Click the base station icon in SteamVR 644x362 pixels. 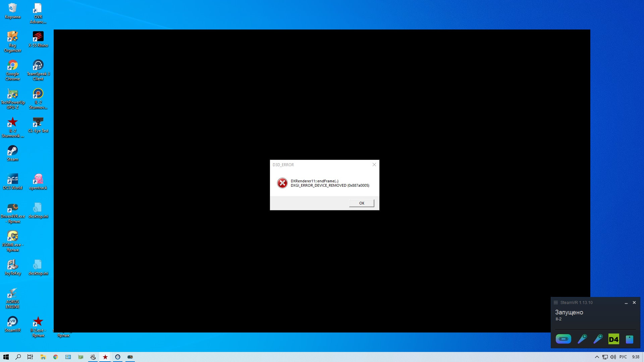tap(630, 339)
